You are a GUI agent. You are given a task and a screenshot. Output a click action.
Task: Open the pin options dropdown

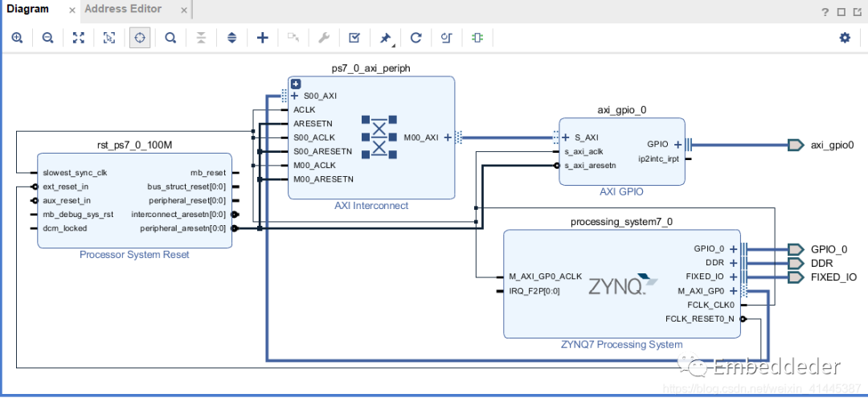click(386, 38)
